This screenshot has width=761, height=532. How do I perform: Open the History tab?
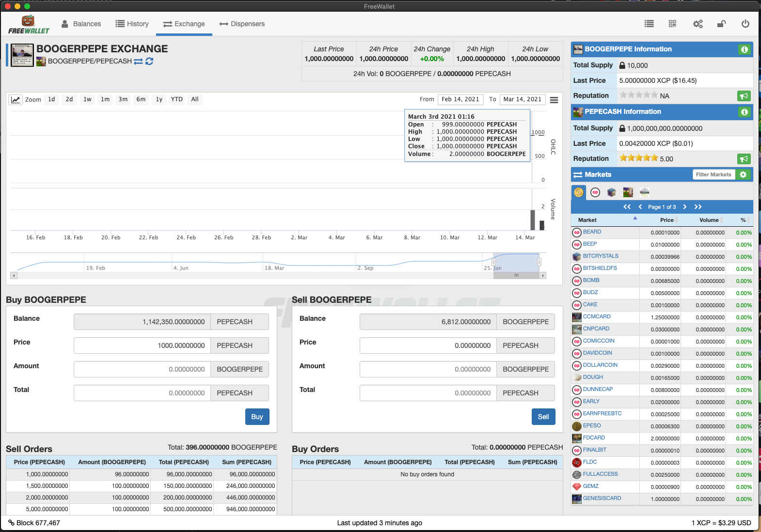132,24
